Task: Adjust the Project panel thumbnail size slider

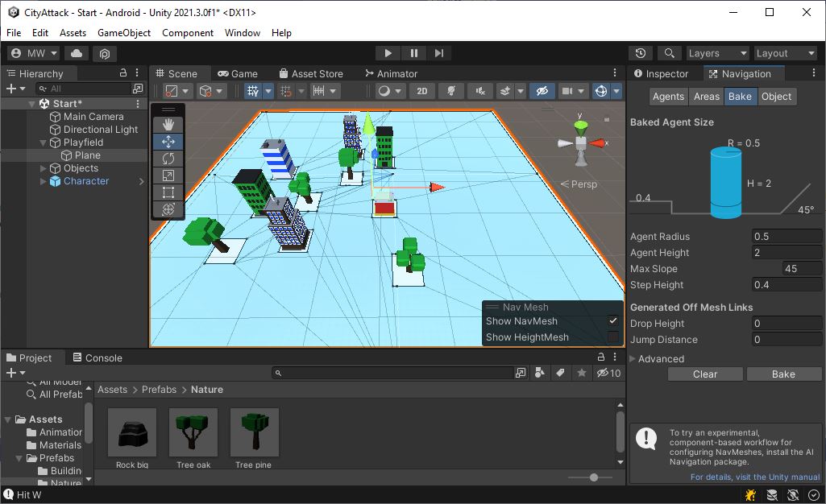Action: [x=592, y=477]
